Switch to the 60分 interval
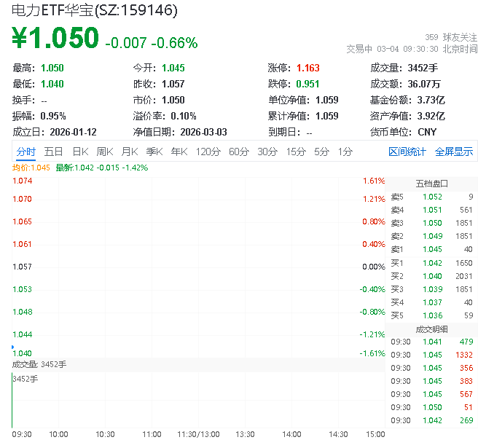This screenshot has width=478, height=448. point(239,152)
